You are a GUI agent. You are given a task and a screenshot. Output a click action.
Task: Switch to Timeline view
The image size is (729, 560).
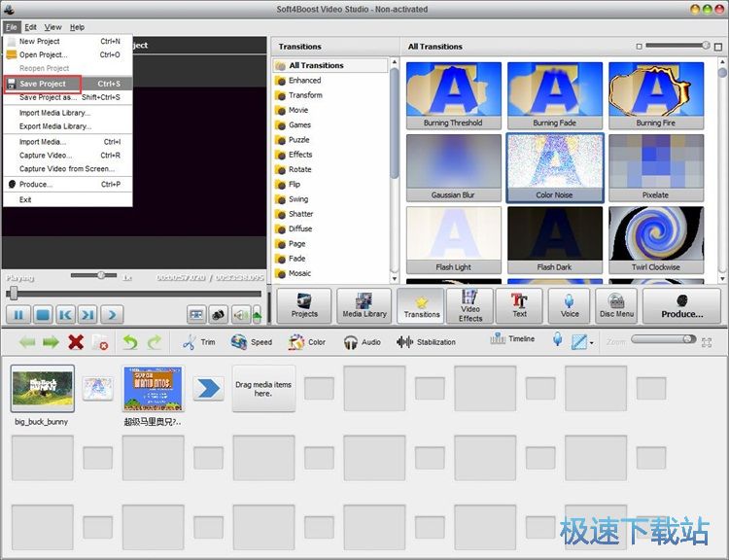[512, 338]
